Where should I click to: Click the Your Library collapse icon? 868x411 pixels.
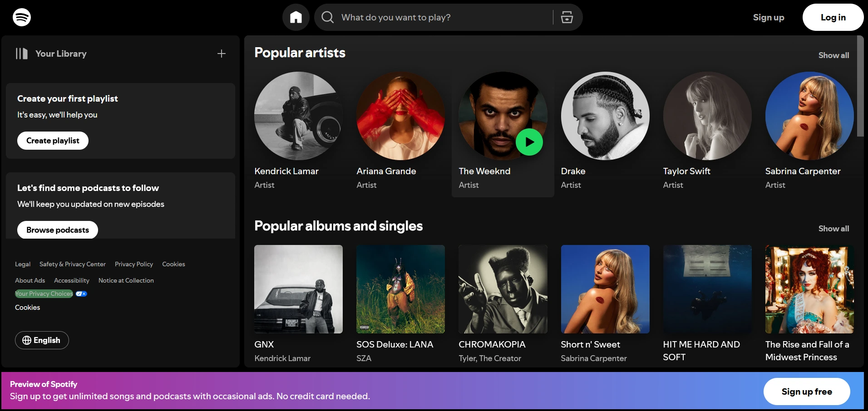click(21, 54)
